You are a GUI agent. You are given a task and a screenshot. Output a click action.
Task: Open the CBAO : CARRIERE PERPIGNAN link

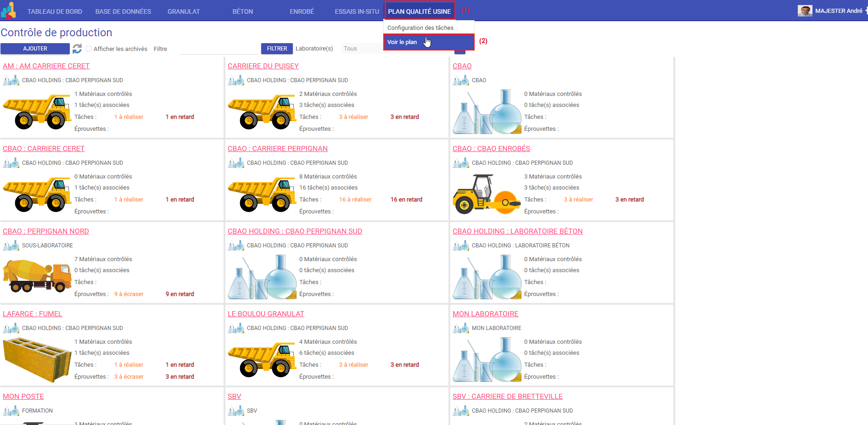pyautogui.click(x=278, y=149)
